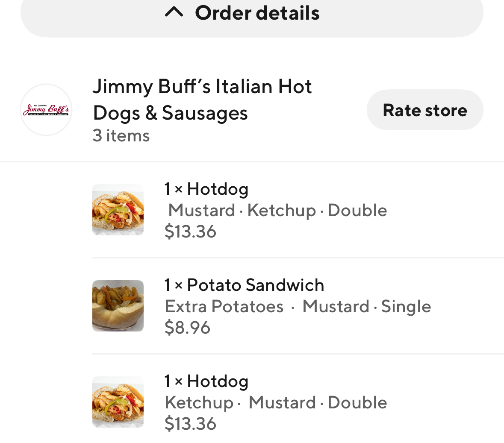Select the Hotdog title above Mustard · Ketchup · Double
The height and width of the screenshot is (443, 504).
[206, 189]
